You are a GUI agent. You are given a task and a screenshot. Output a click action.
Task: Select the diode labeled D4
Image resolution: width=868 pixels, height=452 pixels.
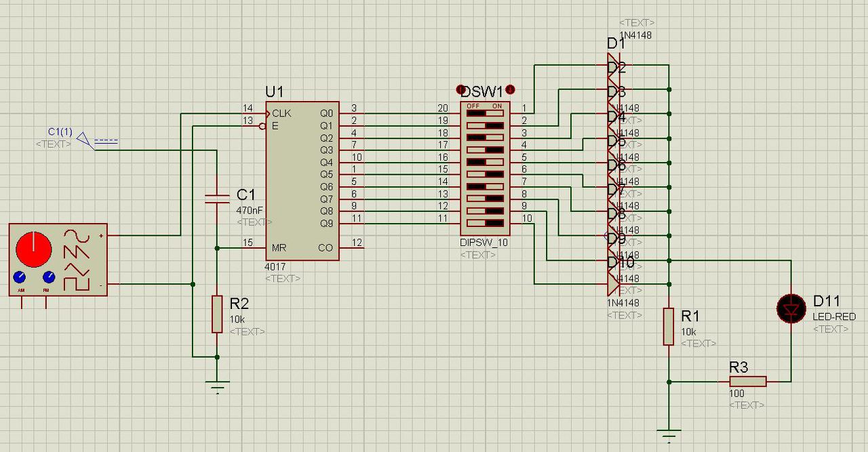click(614, 115)
